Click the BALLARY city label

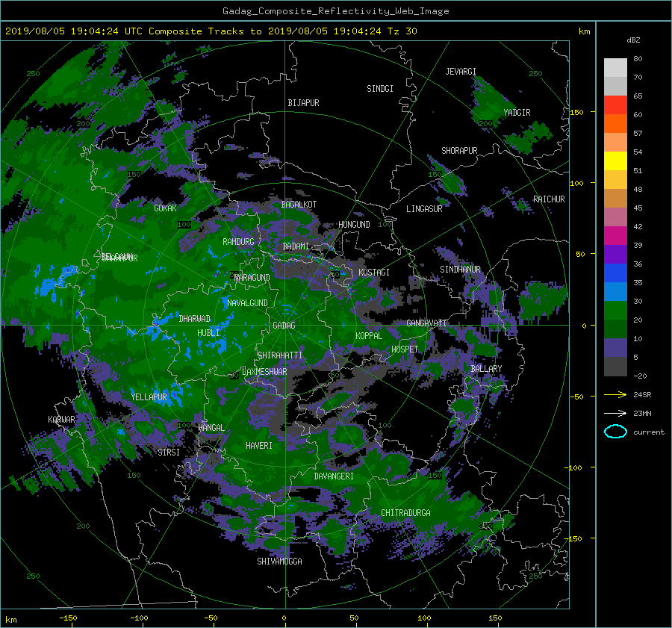pyautogui.click(x=486, y=369)
